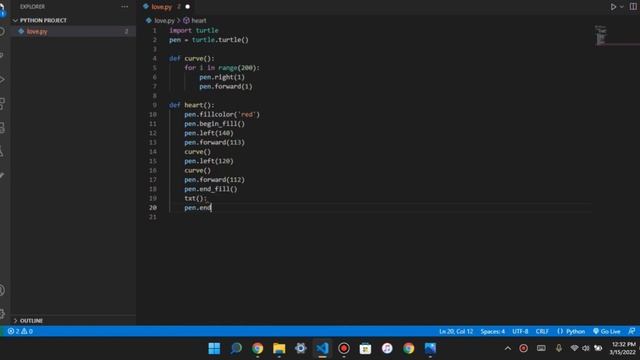Switch to the love.py editor tab
This screenshot has width=640, height=360.
[162, 7]
